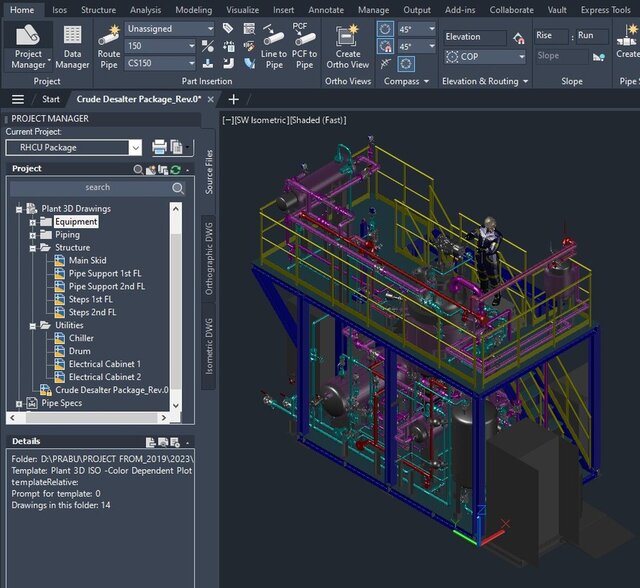Viewport: 640px width, 588px height.
Task: Select the Electrical Cabinet 2 drawing
Action: tap(105, 377)
